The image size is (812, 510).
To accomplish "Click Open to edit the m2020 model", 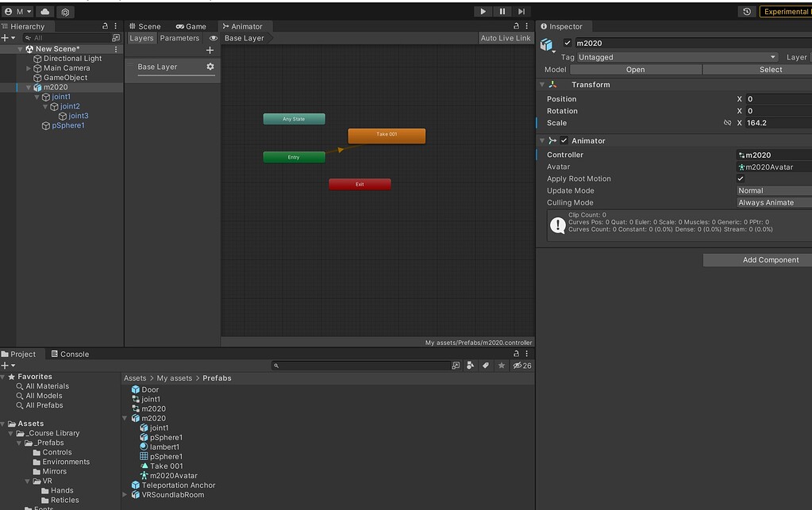I will tap(635, 69).
